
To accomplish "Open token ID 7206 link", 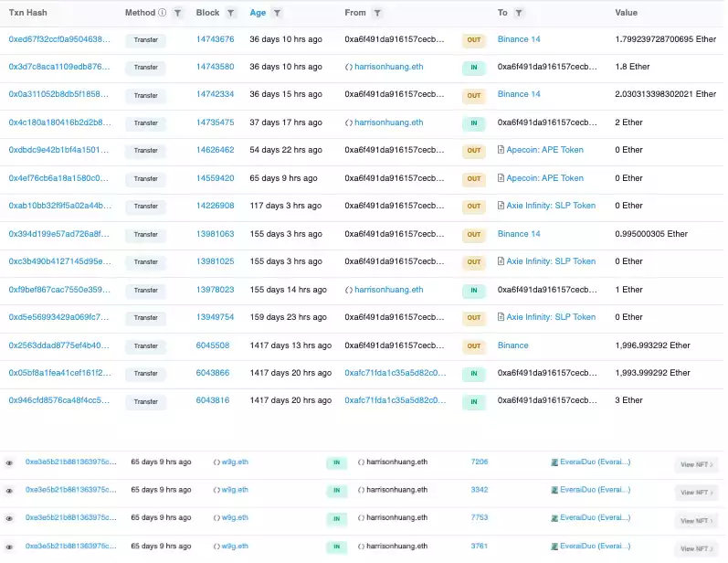I will click(x=480, y=462).
